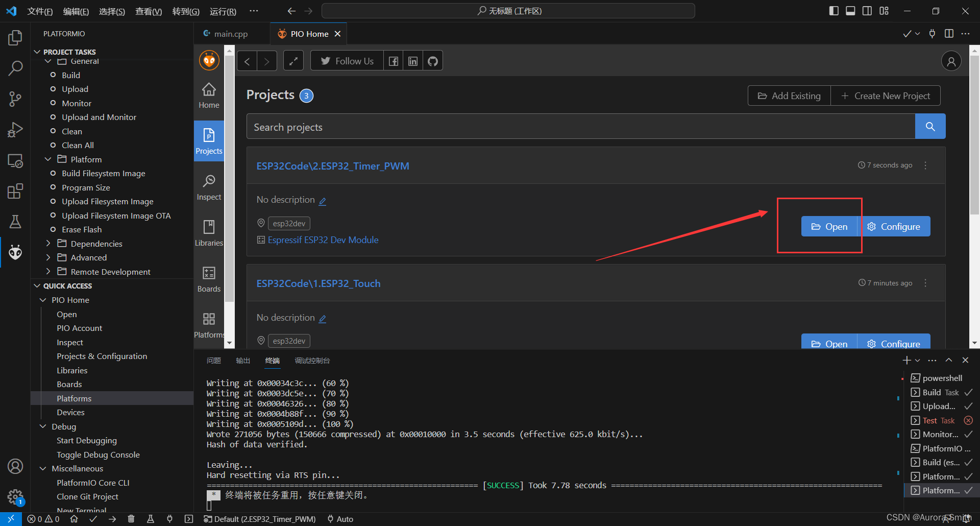
Task: Click PlatformIO Clean trash icon in status bar
Action: (131, 519)
